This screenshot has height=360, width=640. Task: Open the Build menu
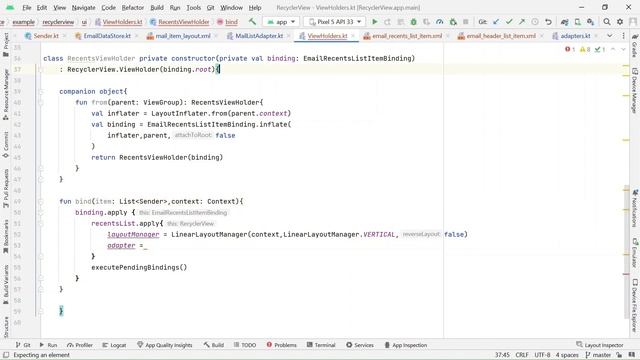coord(157,7)
